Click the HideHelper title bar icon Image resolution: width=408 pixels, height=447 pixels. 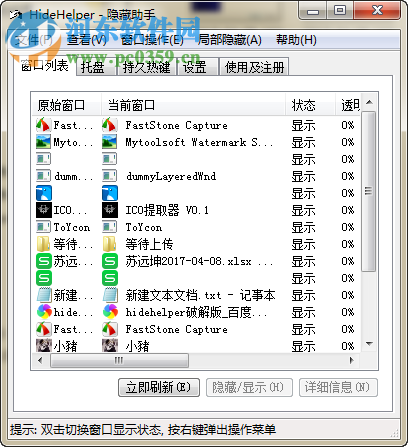pos(17,14)
